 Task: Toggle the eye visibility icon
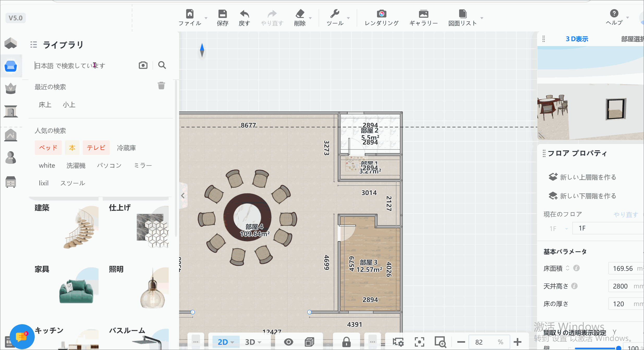[288, 342]
